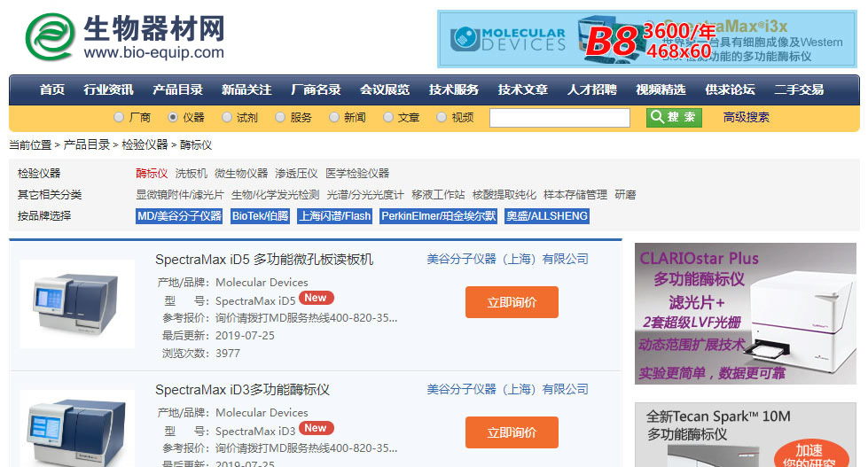This screenshot has width=868, height=467.
Task: Click the SpectraMax iD5 product thumbnail
Action: [x=77, y=303]
